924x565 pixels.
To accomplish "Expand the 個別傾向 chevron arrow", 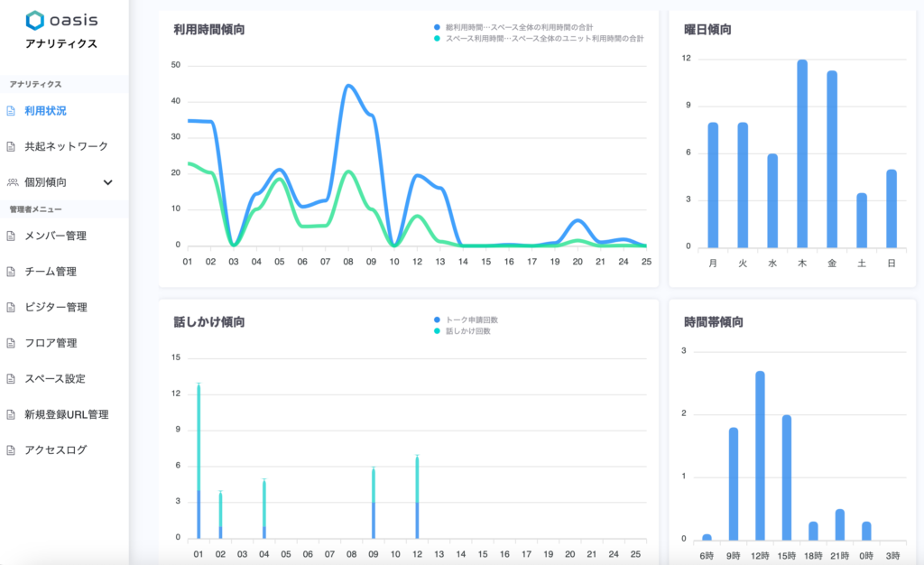I will [x=108, y=182].
